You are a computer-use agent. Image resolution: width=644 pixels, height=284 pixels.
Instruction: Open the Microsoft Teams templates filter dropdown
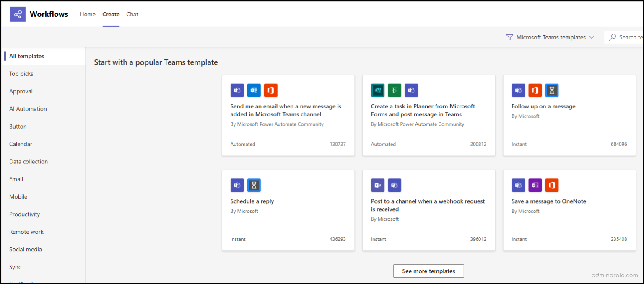pyautogui.click(x=550, y=37)
